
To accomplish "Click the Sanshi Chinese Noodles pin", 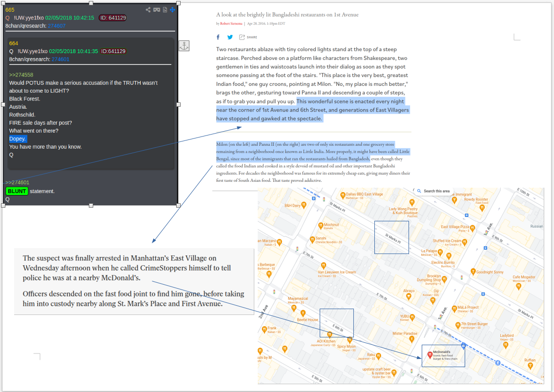I will click(312, 239).
